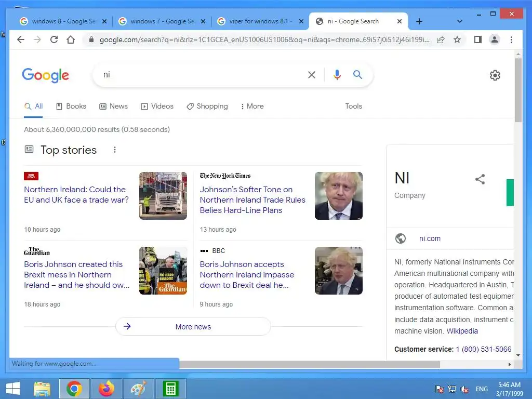Viewport: 532px width, 399px height.
Task: Open a new browser tab
Action: click(419, 21)
